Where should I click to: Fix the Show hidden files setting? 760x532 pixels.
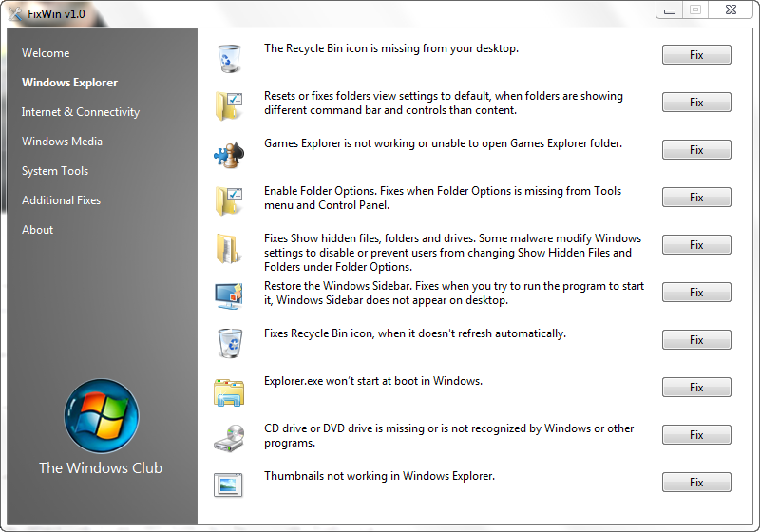(696, 245)
